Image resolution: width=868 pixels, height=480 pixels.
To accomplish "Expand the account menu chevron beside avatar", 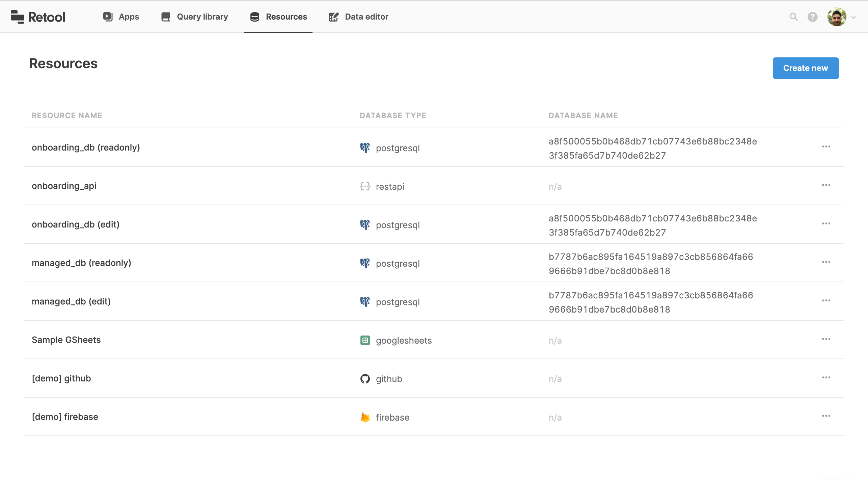I will click(854, 18).
